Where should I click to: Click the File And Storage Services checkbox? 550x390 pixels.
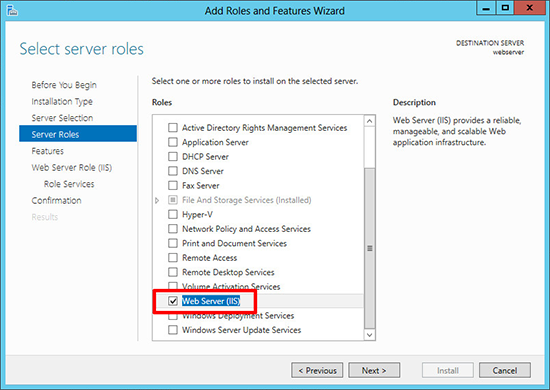point(173,200)
